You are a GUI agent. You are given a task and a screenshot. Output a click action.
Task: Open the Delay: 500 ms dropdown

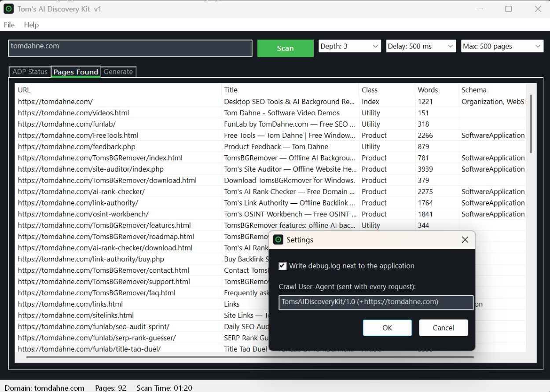pyautogui.click(x=421, y=46)
